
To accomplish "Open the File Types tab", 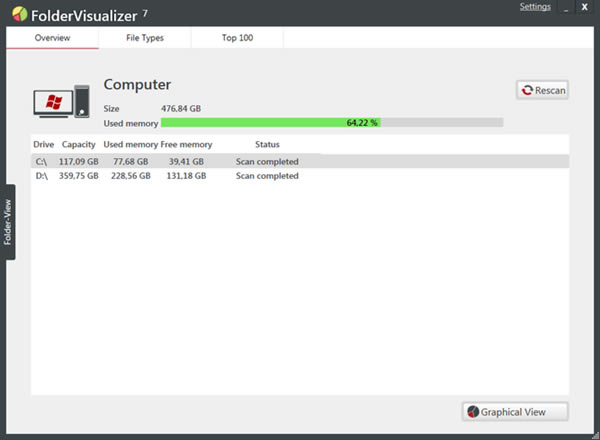I will tap(144, 38).
